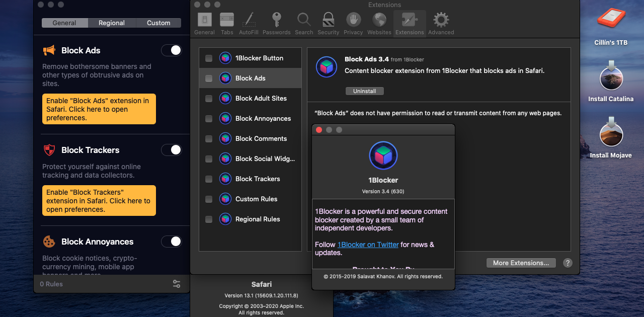
Task: Enable the Block Annoyances extension checkbox
Action: coord(209,119)
